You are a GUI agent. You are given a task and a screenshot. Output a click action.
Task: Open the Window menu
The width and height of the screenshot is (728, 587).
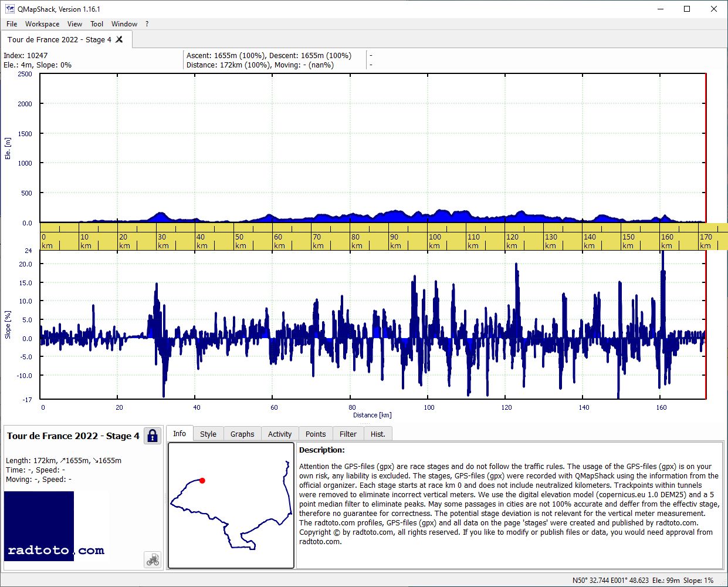point(124,24)
